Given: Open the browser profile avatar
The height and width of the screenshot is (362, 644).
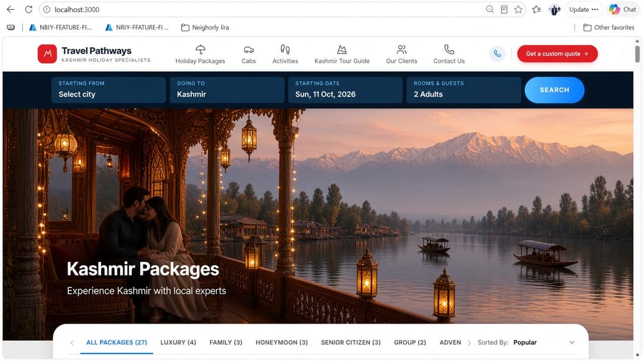Looking at the screenshot, I should pyautogui.click(x=554, y=10).
